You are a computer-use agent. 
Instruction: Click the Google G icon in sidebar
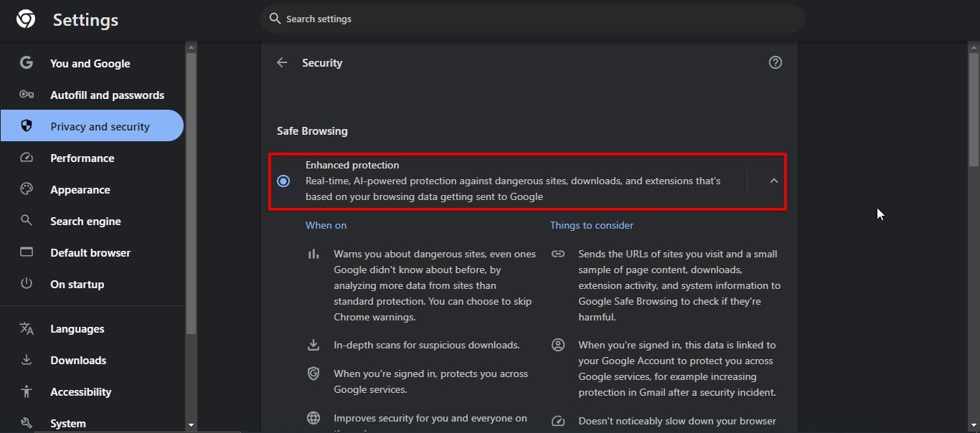coord(27,63)
